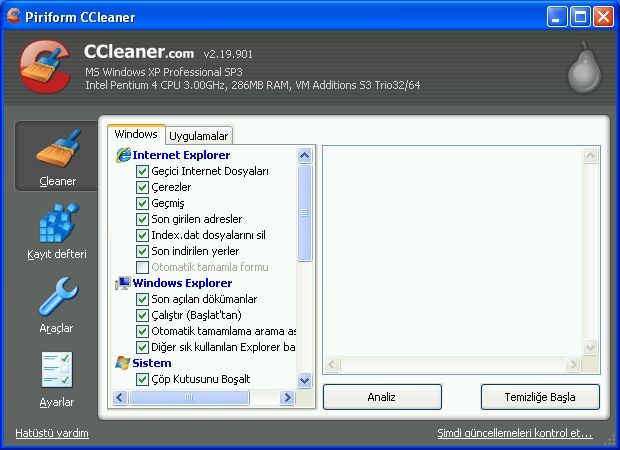This screenshot has width=620, height=450.
Task: Click results pane scroll up arrow
Action: (590, 155)
